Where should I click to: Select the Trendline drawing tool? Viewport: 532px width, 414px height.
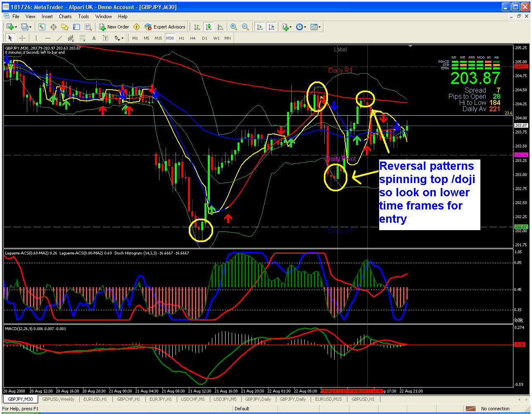59,38
